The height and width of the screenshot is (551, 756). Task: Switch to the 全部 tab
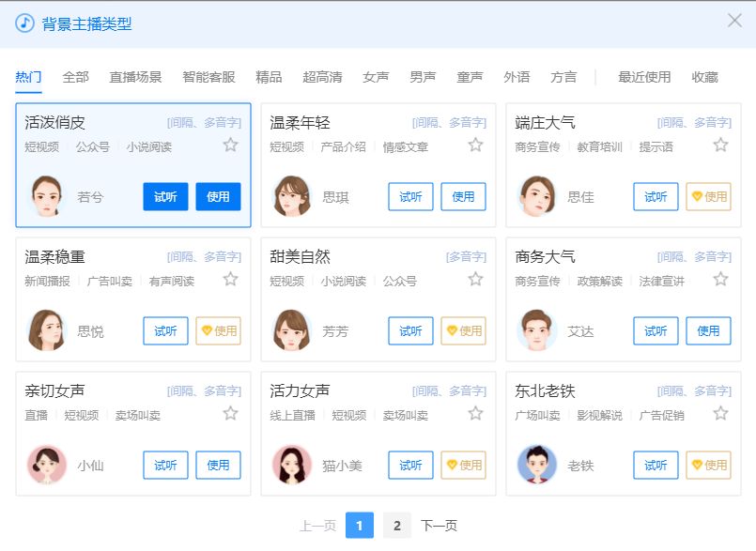77,77
